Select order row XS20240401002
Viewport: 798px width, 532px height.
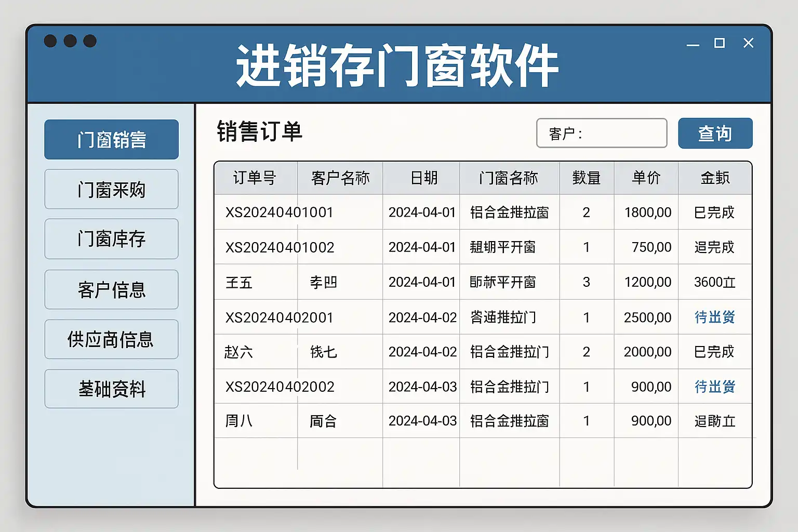280,247
